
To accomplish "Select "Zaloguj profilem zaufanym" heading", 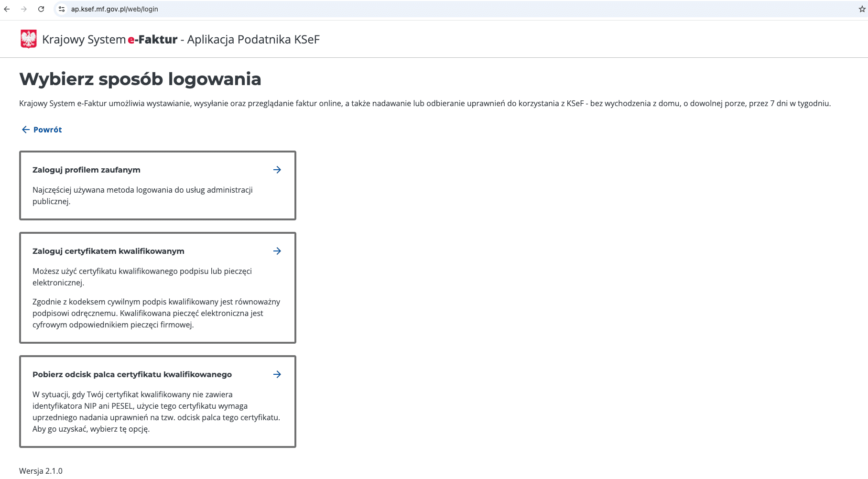I will point(87,170).
